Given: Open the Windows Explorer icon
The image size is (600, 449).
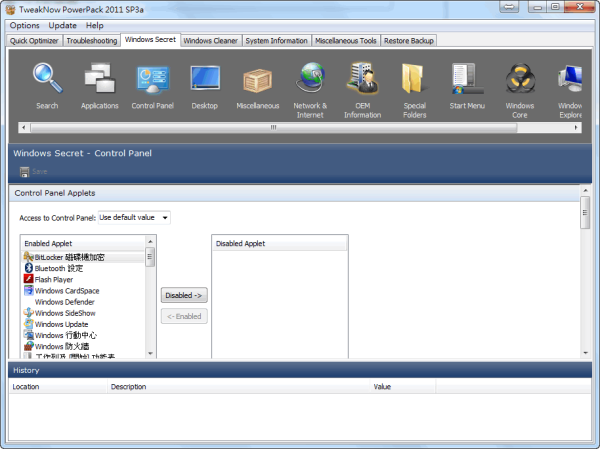Looking at the screenshot, I should pos(570,78).
